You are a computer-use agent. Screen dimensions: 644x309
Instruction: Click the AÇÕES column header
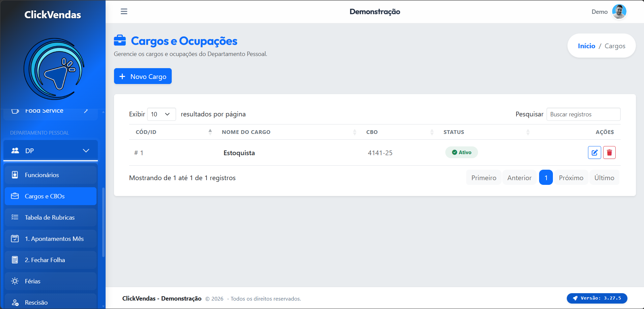tap(605, 132)
